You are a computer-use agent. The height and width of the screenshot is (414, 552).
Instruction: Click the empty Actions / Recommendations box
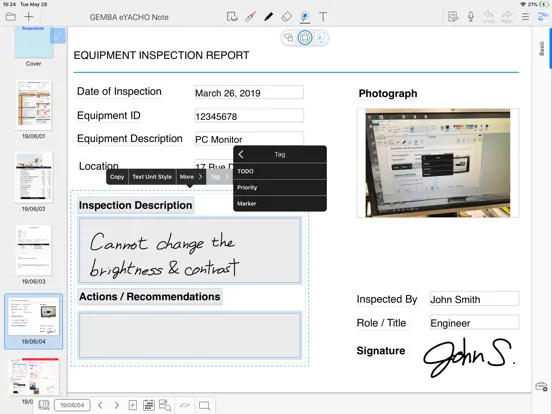(x=190, y=335)
